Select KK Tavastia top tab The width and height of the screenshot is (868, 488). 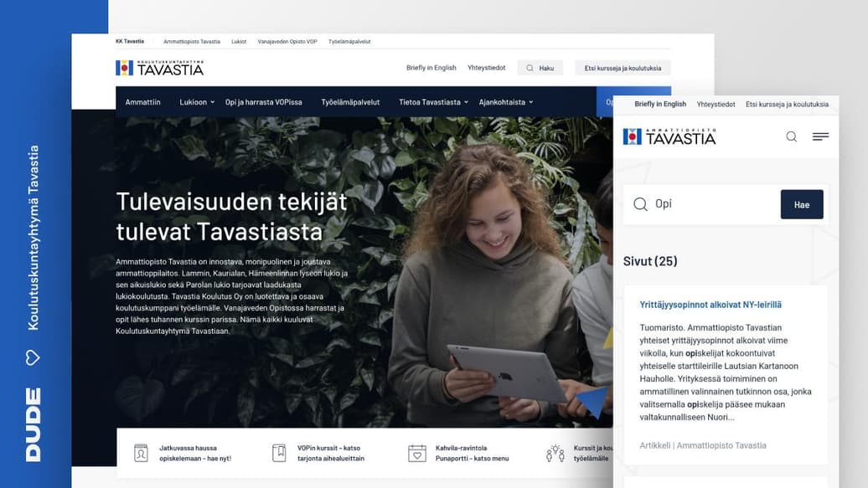pos(130,42)
